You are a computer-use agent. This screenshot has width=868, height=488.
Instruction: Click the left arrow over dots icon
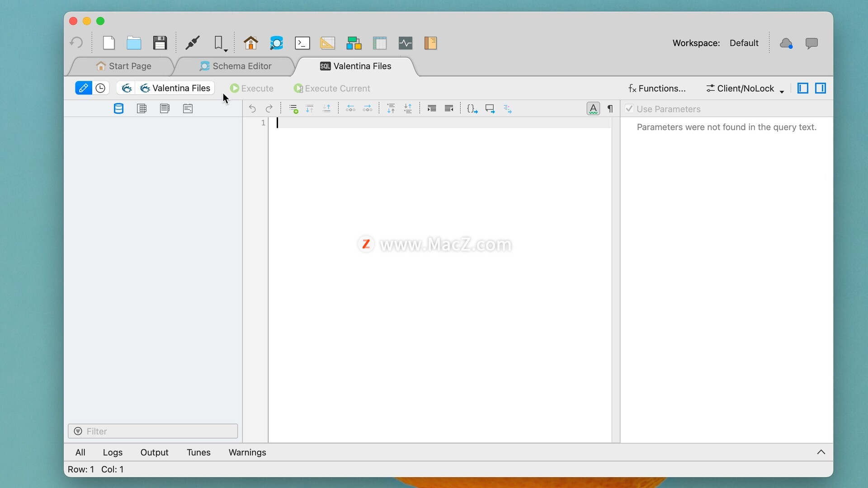tap(350, 108)
